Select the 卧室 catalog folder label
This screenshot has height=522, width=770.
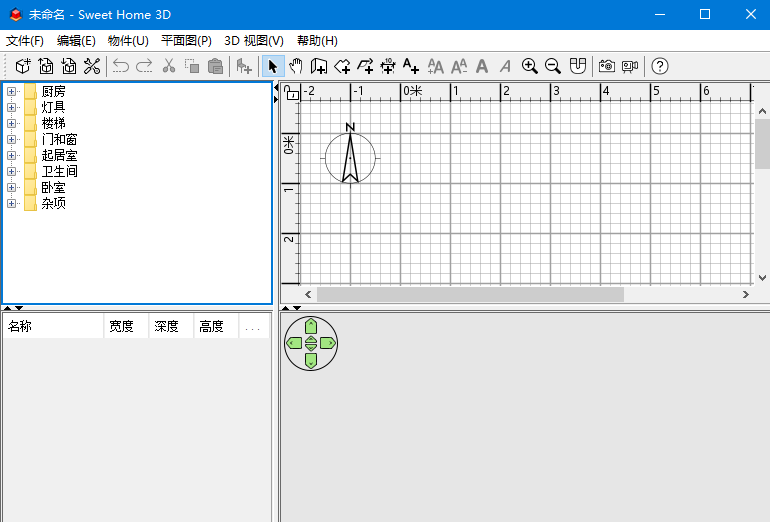coord(54,188)
